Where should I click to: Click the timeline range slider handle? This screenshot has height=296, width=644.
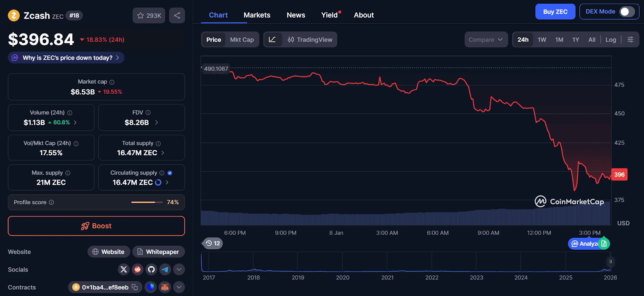click(611, 261)
